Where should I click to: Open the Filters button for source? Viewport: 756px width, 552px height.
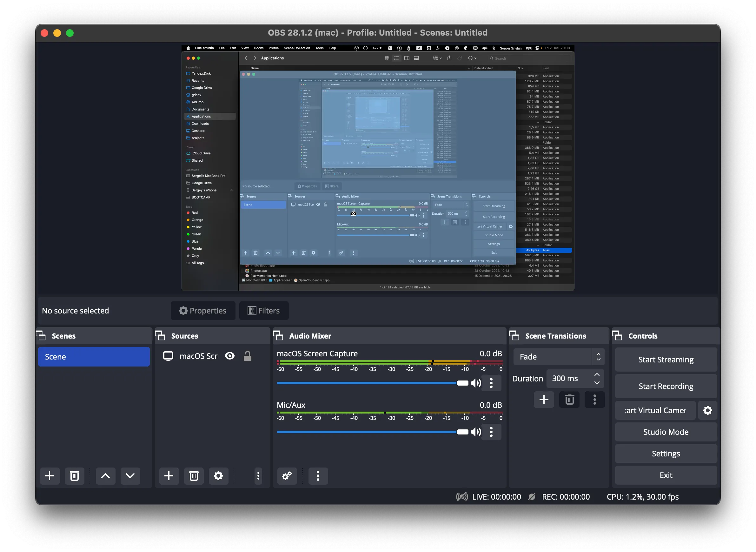tap(264, 311)
